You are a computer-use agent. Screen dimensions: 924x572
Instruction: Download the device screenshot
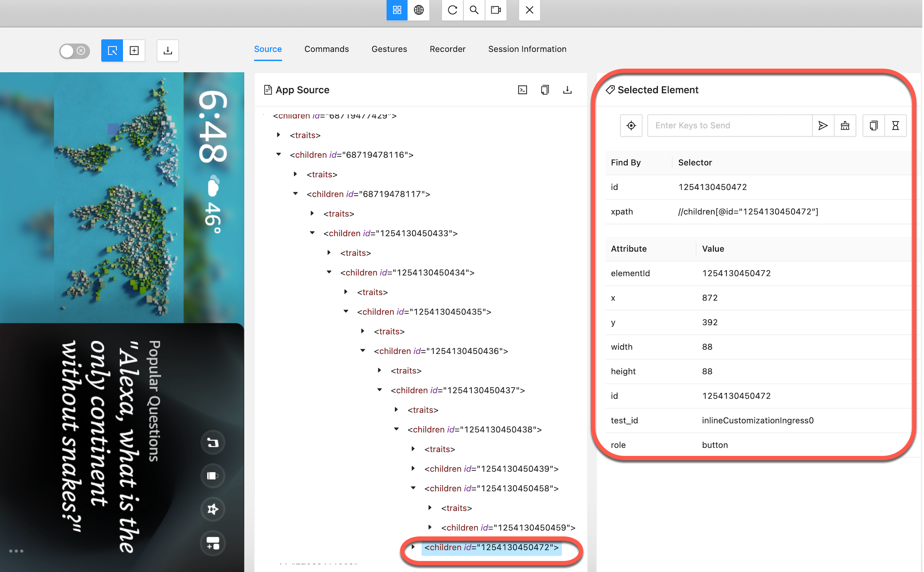click(x=168, y=50)
